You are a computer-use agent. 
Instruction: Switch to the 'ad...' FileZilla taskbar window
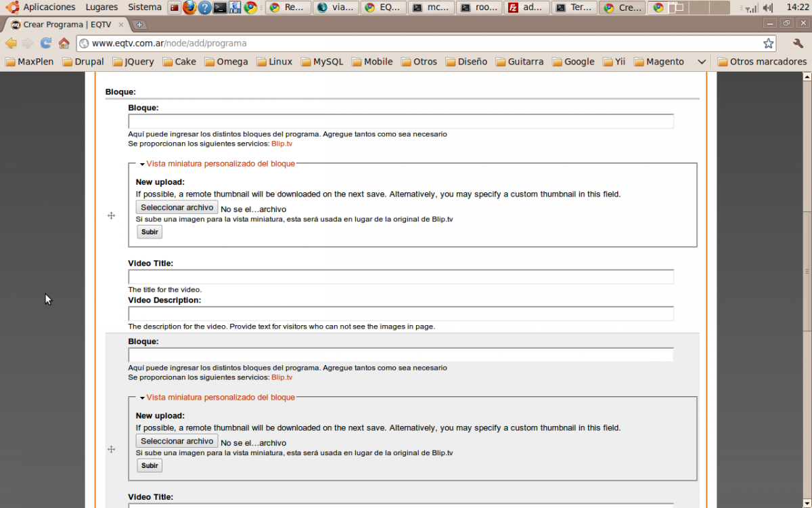pyautogui.click(x=527, y=8)
